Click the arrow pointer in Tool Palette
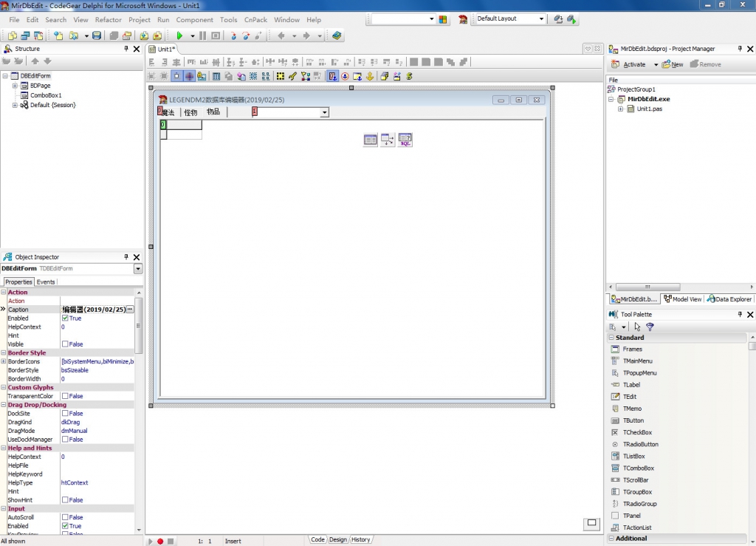The height and width of the screenshot is (546, 756). tap(637, 327)
